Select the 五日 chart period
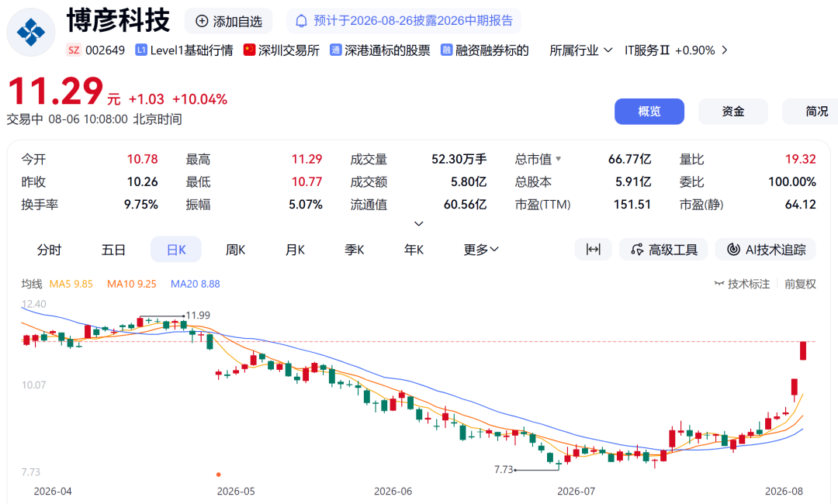838x504 pixels. point(113,250)
